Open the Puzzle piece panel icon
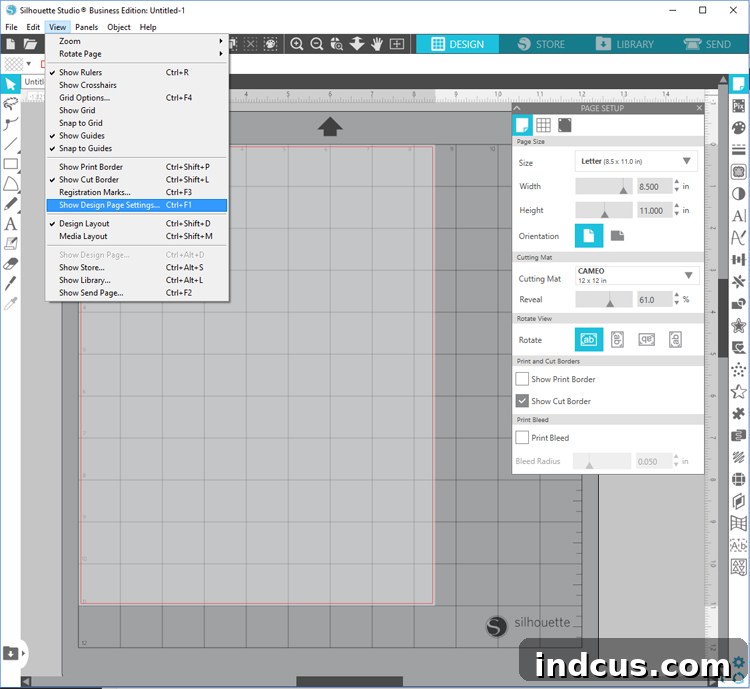Viewport: 750px width, 689px height. (x=739, y=413)
